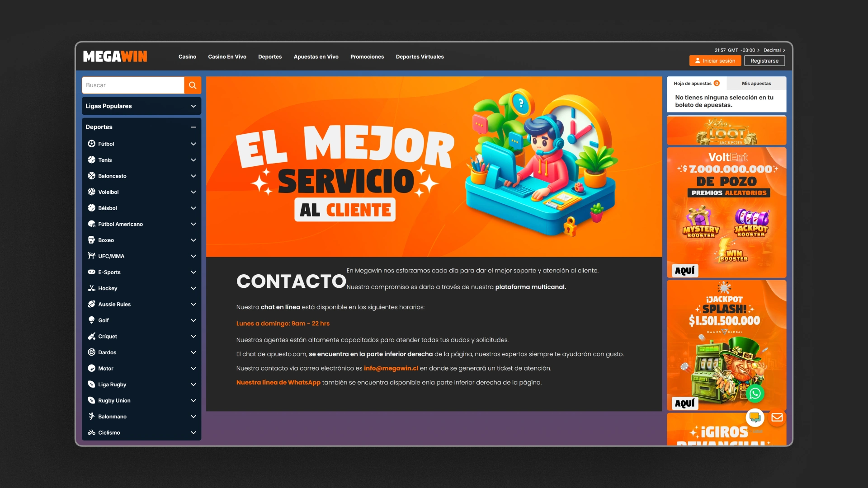Open the GMT -03:00 timezone selector
This screenshot has height=488, width=868.
[x=744, y=50]
